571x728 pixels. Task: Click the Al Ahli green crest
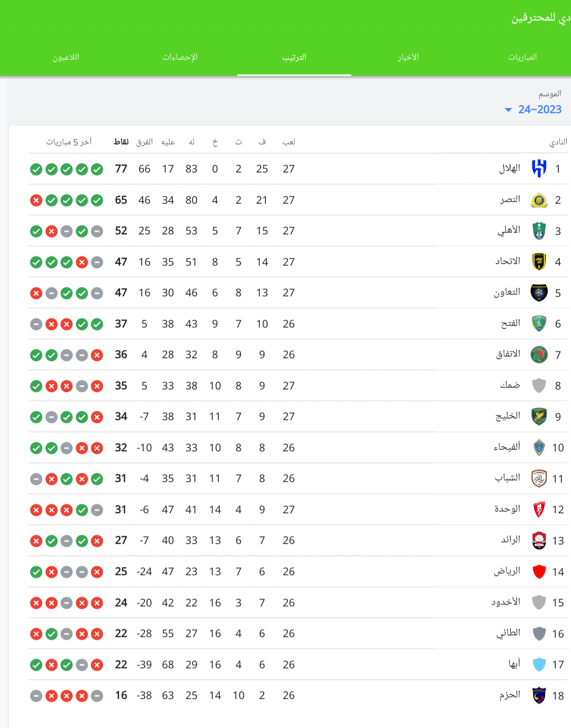click(x=539, y=231)
